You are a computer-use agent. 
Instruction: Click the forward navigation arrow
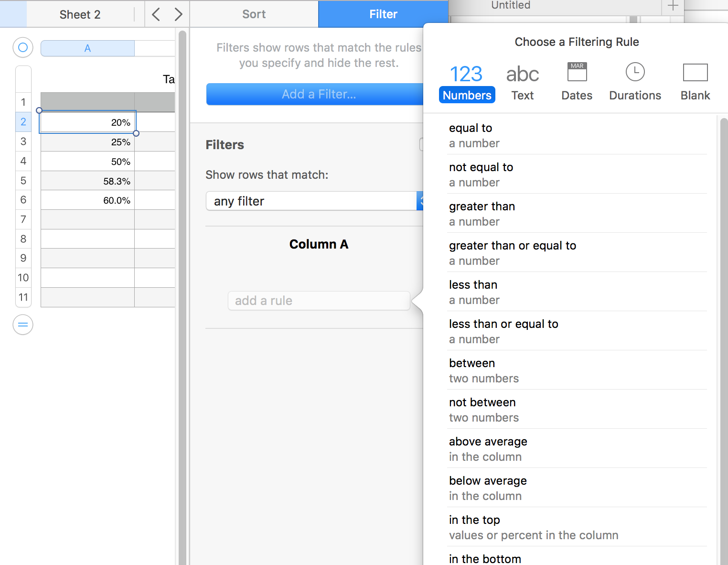click(178, 14)
